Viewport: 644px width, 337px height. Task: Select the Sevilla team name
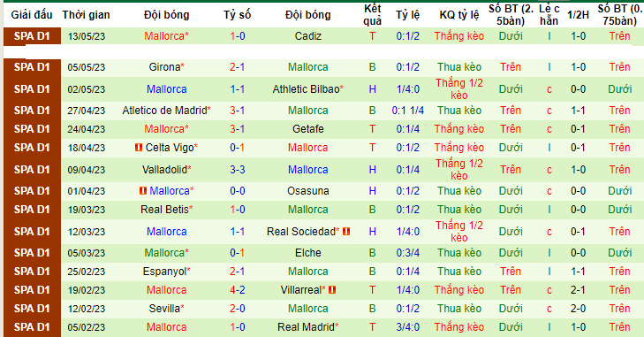(x=164, y=309)
